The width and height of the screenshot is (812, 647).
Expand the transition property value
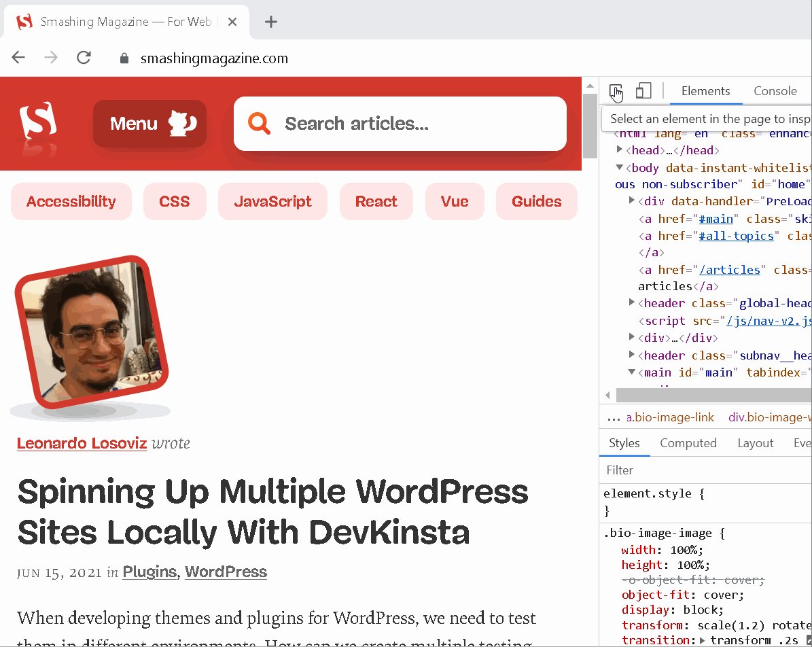(702, 640)
